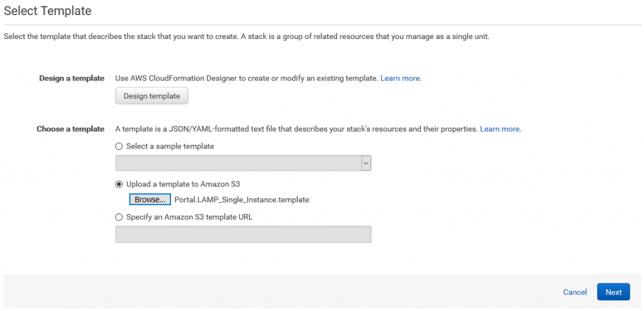Screen dimensions: 644x311
Task: Click the Design template button
Action: coord(152,96)
